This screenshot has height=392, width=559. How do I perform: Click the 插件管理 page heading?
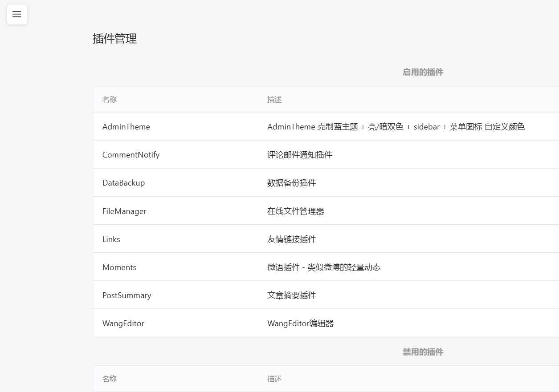114,39
